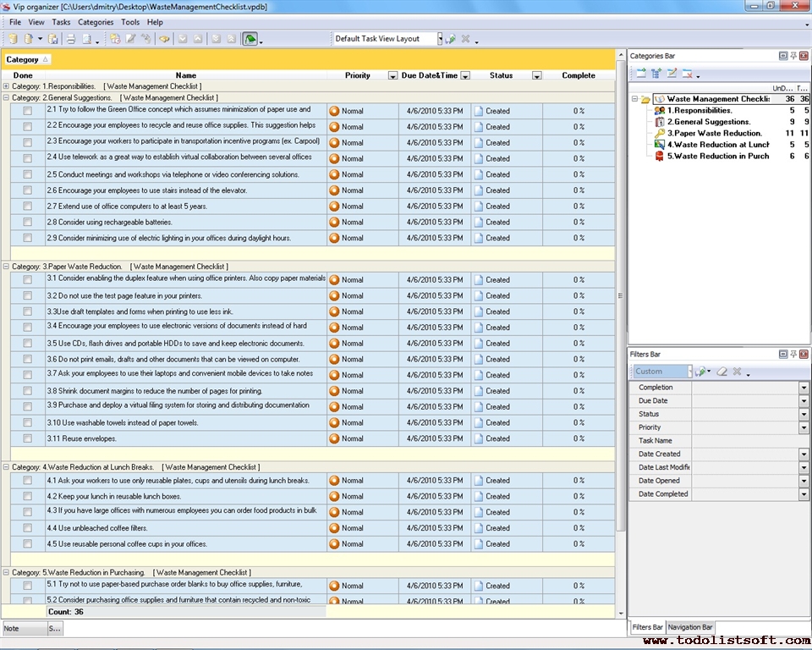Tick the Done checkbox for task 4.4

coord(27,528)
